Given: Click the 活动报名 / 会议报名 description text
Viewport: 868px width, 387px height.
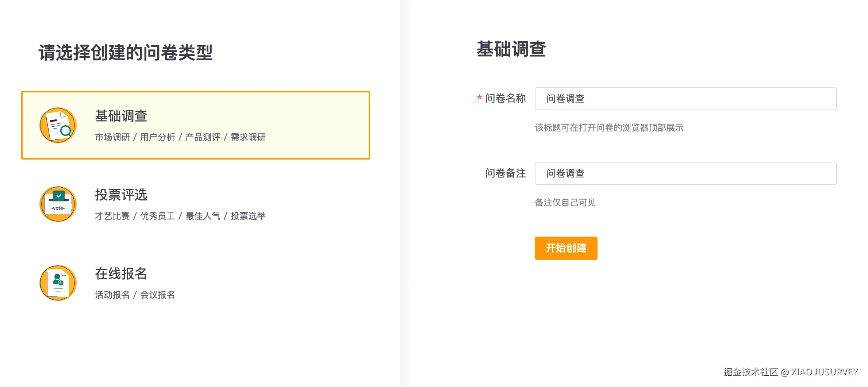Looking at the screenshot, I should [135, 295].
